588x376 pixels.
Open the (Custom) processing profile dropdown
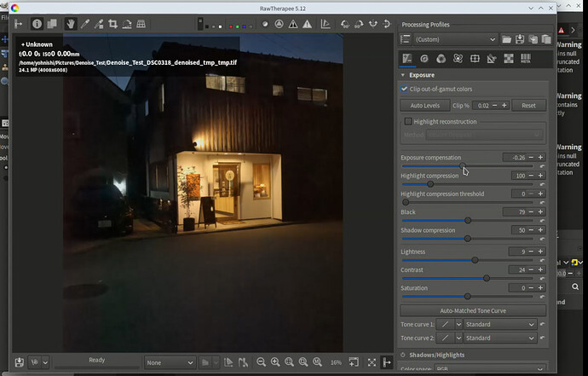point(456,39)
